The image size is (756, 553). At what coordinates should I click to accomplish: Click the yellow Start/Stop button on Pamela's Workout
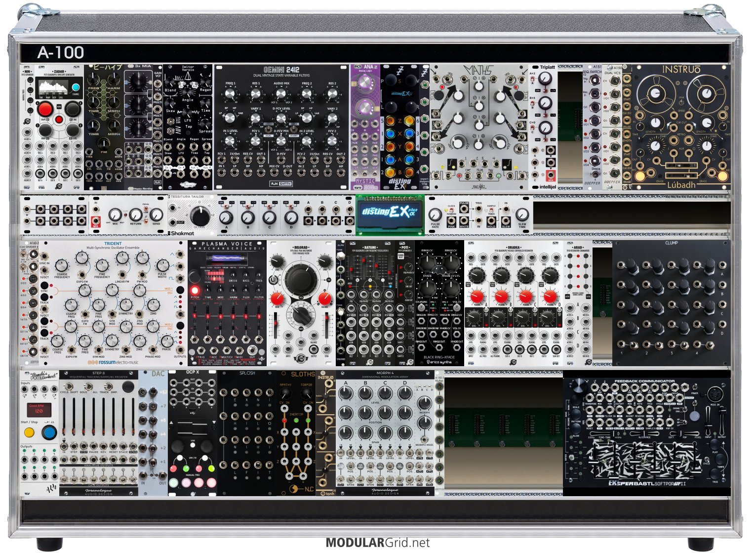(x=29, y=432)
